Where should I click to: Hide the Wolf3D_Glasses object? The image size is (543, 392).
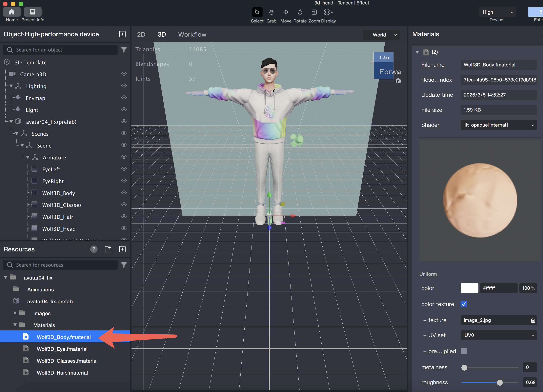tap(124, 204)
